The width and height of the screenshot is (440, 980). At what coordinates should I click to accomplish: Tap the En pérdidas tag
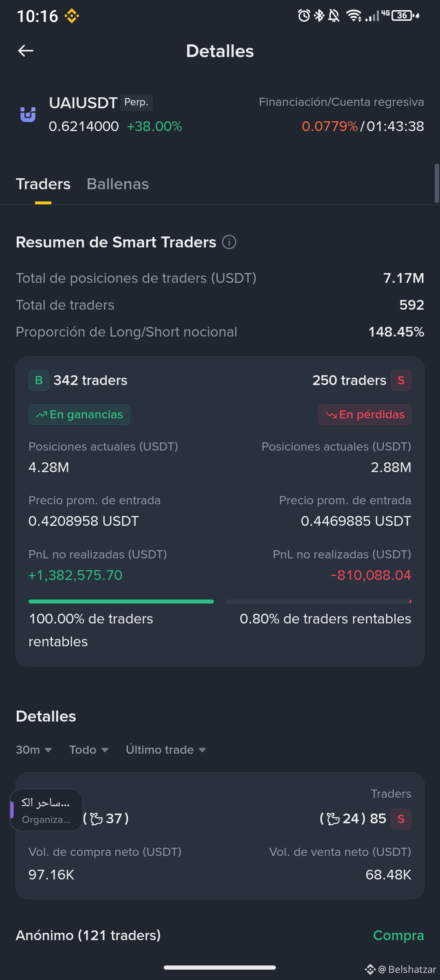point(365,414)
